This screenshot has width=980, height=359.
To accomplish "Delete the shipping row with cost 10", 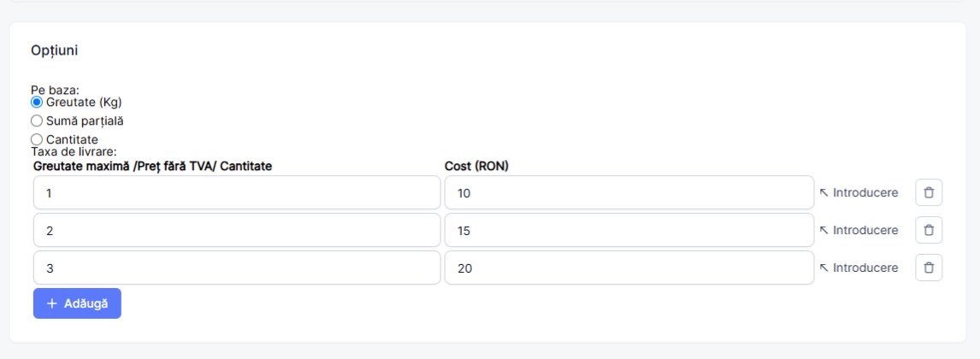I will (x=929, y=192).
